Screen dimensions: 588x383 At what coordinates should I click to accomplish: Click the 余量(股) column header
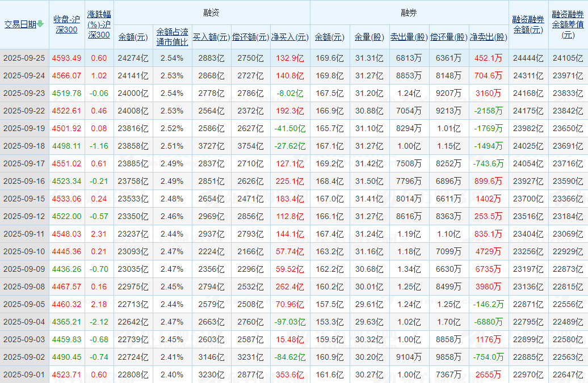[x=369, y=37]
